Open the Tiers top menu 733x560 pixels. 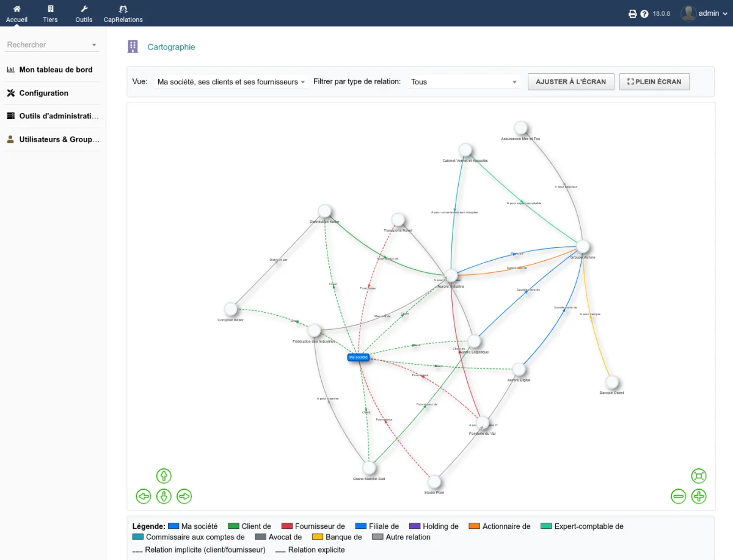coord(51,13)
